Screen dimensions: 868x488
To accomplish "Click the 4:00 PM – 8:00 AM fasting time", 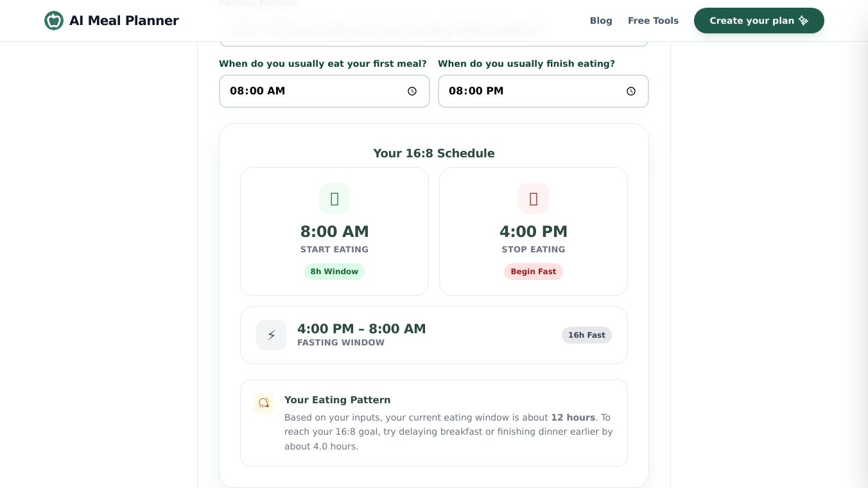I will (x=361, y=329).
